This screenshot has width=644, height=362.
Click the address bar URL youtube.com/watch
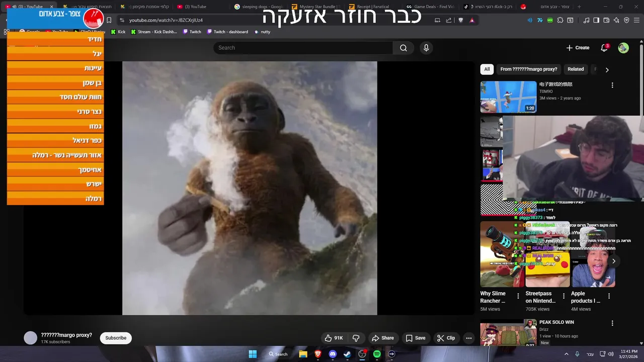tap(166, 20)
